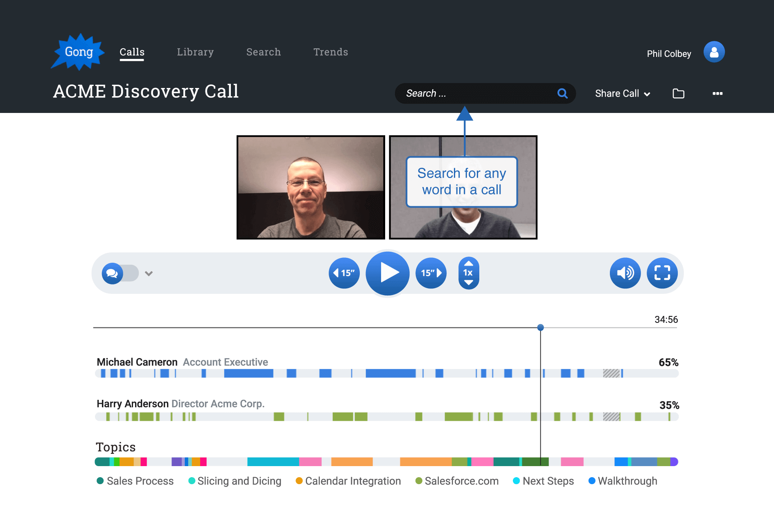Open the Search tab
This screenshot has height=532, width=774.
(x=264, y=52)
